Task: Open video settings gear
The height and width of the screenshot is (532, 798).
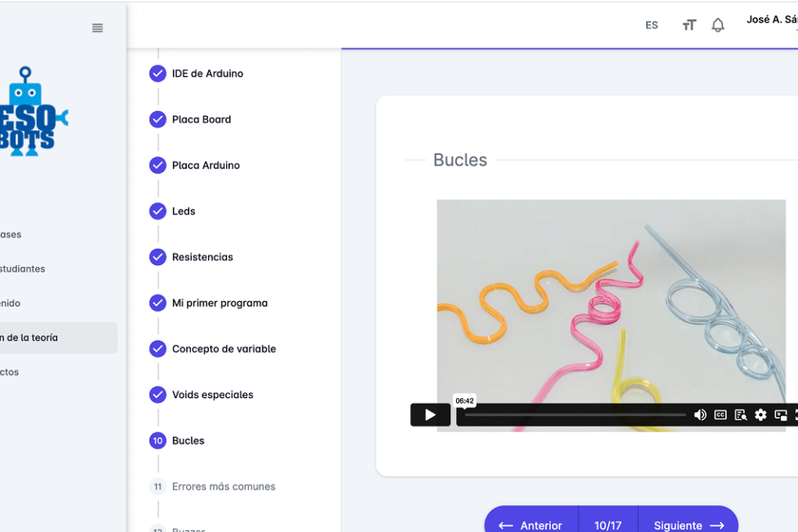Action: click(760, 415)
